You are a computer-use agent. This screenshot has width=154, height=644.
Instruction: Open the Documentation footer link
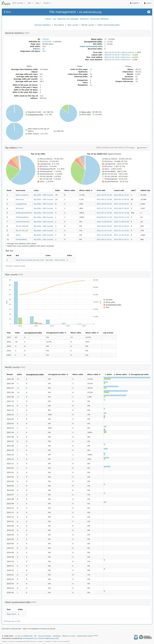[x=45, y=636]
